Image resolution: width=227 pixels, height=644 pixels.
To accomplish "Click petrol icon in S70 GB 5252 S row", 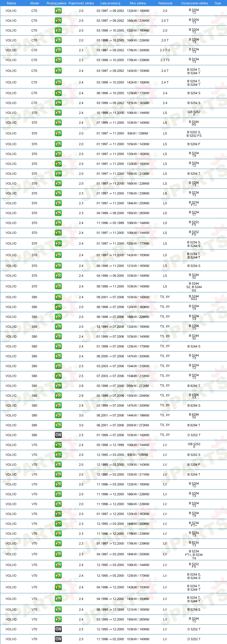I will pyautogui.click(x=58, y=113).
